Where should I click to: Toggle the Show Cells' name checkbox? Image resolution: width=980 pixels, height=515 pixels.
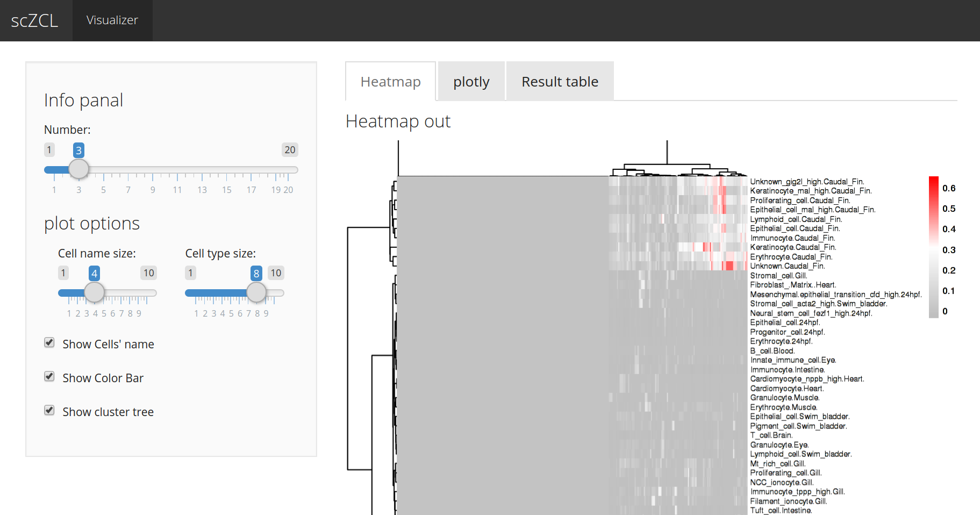pyautogui.click(x=49, y=343)
